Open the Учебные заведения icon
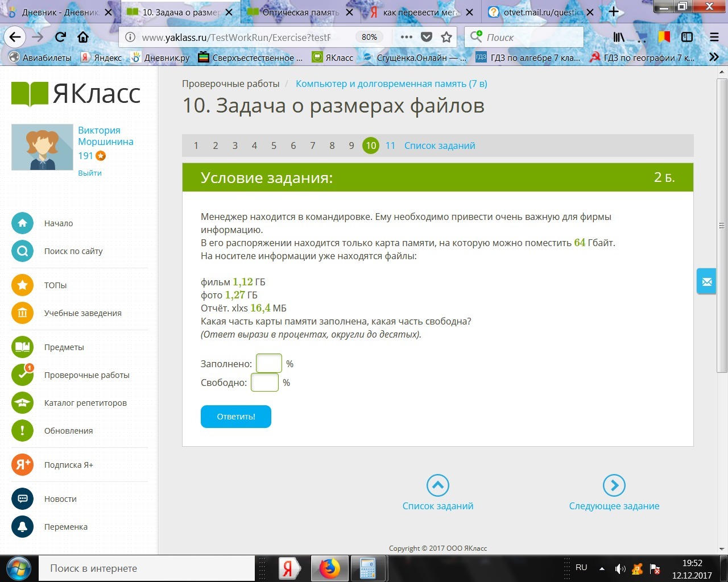The width and height of the screenshot is (728, 582). (x=22, y=313)
